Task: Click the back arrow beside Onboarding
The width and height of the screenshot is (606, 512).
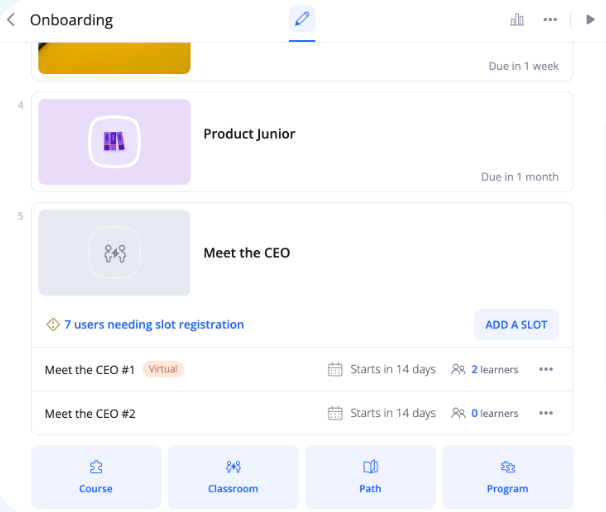Action: pos(11,20)
